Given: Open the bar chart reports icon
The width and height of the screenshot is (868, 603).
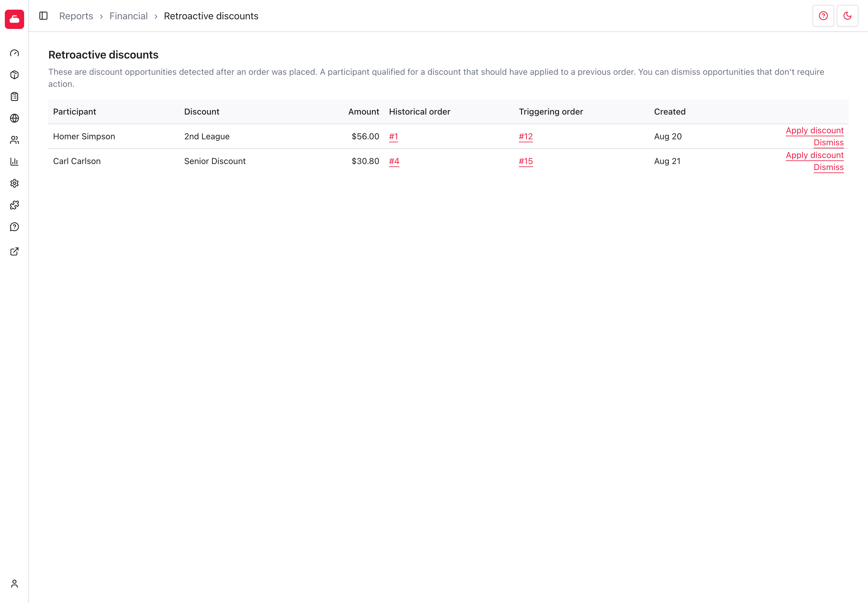Looking at the screenshot, I should tap(14, 162).
